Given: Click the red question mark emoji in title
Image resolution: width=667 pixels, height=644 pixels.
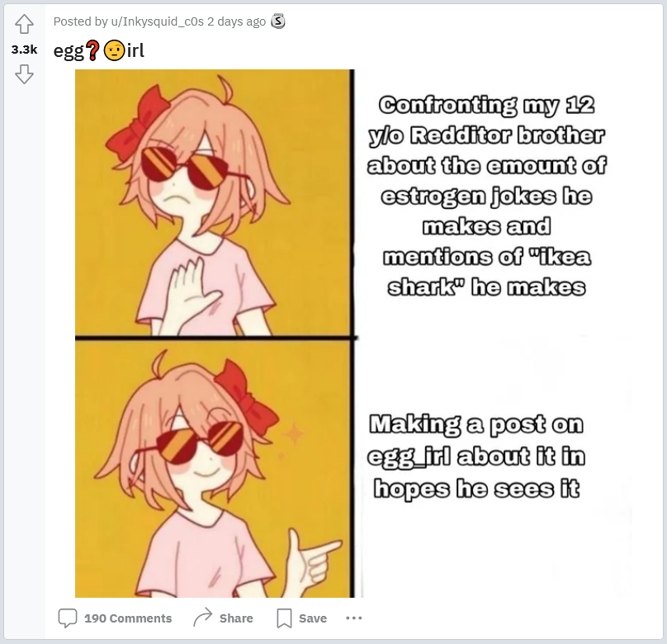Looking at the screenshot, I should pos(92,50).
